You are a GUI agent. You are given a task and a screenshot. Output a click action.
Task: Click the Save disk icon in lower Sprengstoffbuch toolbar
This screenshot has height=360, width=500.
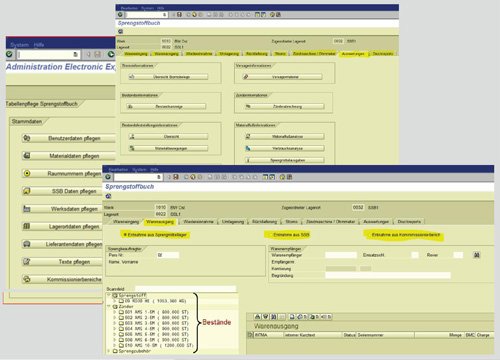(176, 177)
